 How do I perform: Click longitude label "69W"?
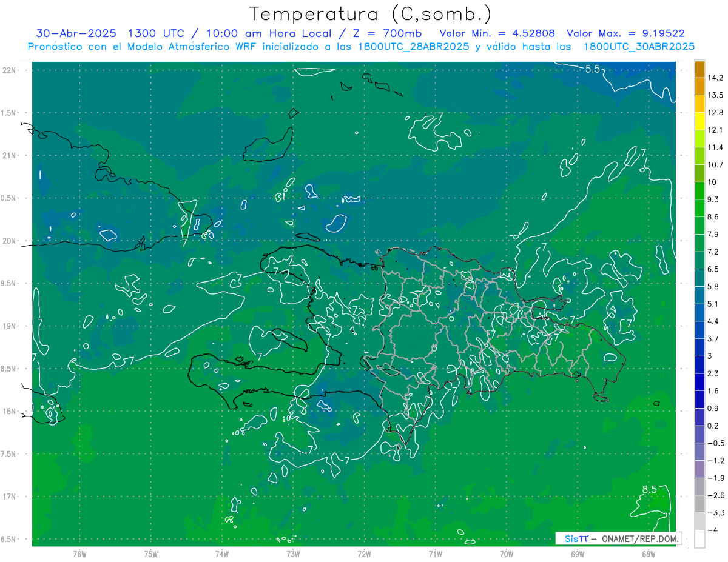pos(577,554)
